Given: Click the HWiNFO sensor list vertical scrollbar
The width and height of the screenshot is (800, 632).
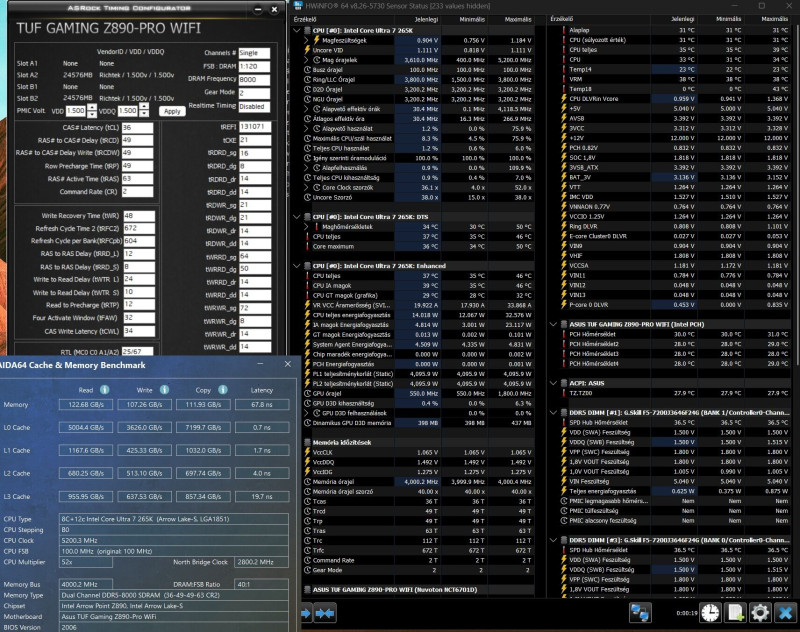Looking at the screenshot, I should pos(796,194).
